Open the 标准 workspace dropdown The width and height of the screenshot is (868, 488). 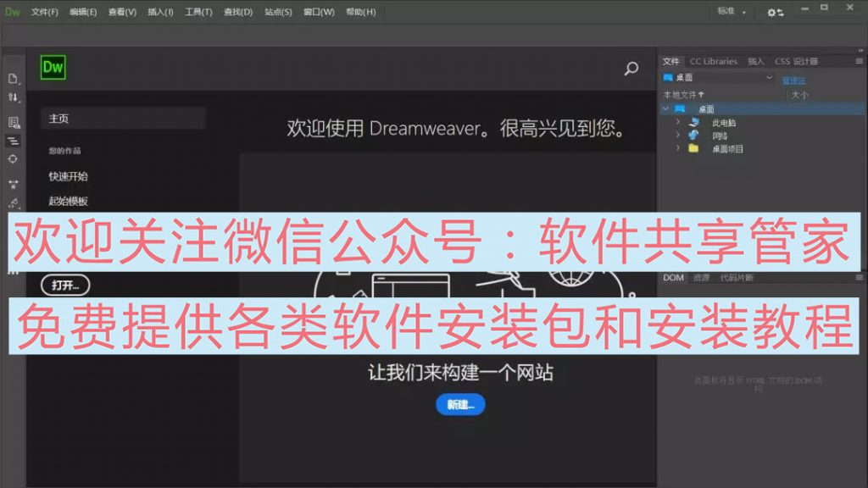click(x=732, y=11)
